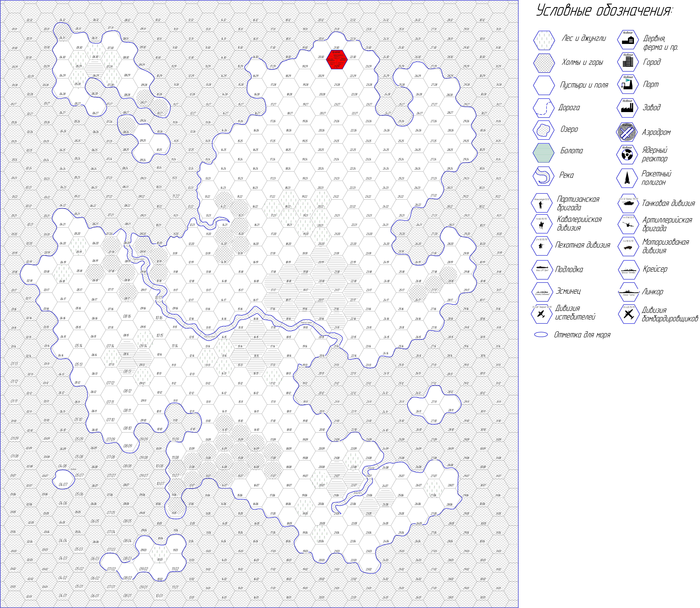Image resolution: width=700 pixels, height=608 pixels.
Task: Click the 'Отметка для моря' legend label
Action: coord(582,335)
